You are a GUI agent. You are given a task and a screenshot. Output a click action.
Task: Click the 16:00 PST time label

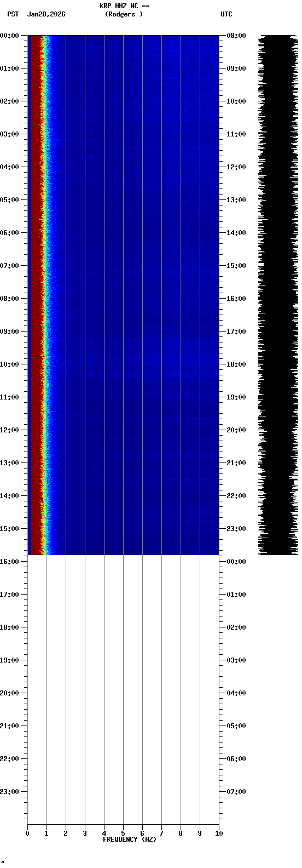click(x=9, y=562)
